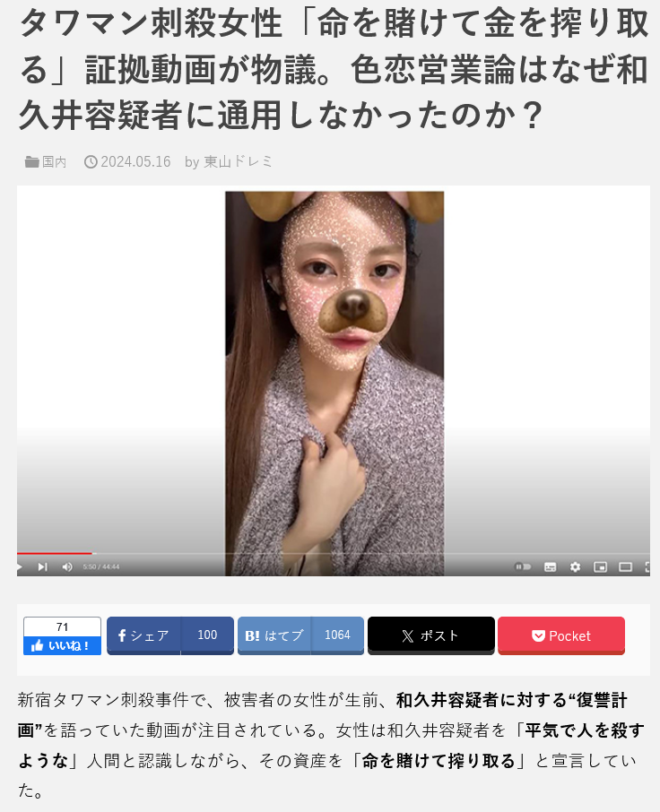Click the 2024.05.16 publish date
Image resolution: width=660 pixels, height=812 pixels.
pyautogui.click(x=135, y=162)
